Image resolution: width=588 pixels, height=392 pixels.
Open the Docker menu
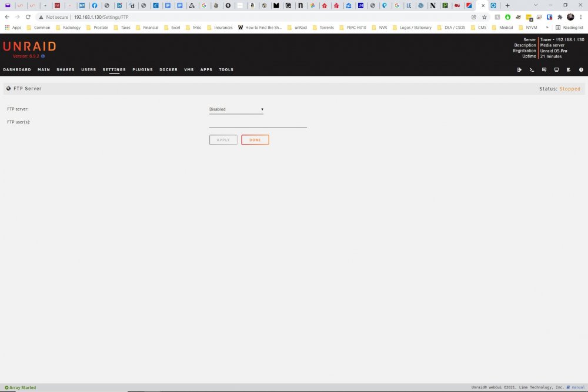[168, 70]
